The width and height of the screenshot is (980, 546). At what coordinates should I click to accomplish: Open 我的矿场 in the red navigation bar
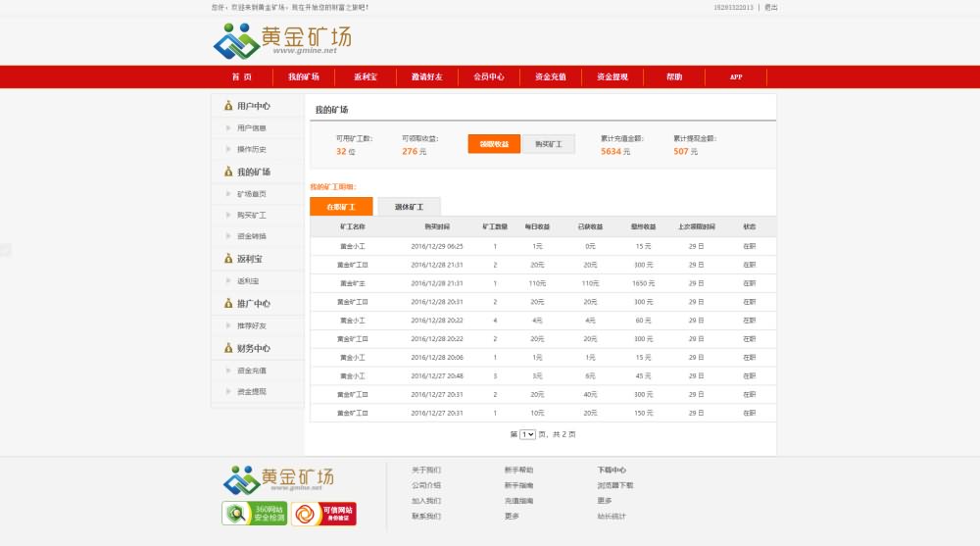[304, 76]
